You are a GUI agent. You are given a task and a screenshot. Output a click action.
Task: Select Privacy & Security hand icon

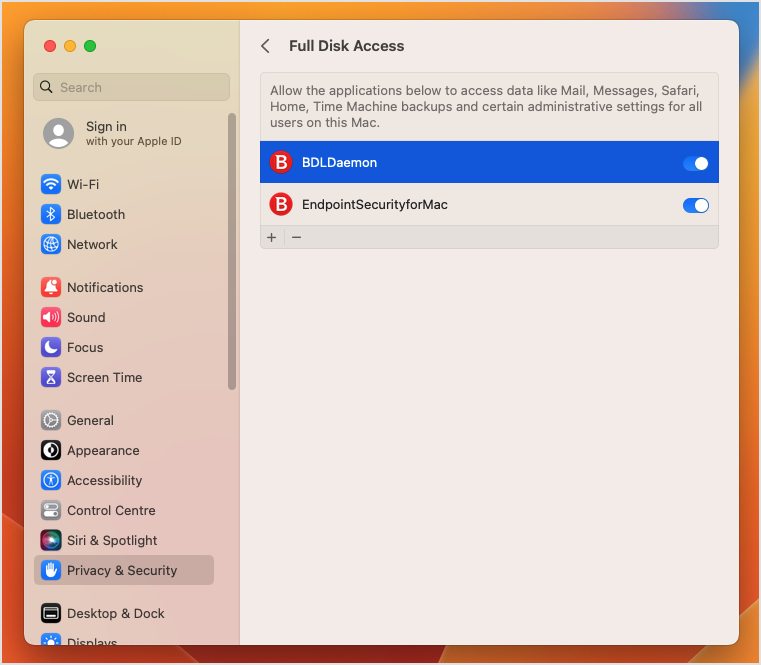(x=51, y=570)
